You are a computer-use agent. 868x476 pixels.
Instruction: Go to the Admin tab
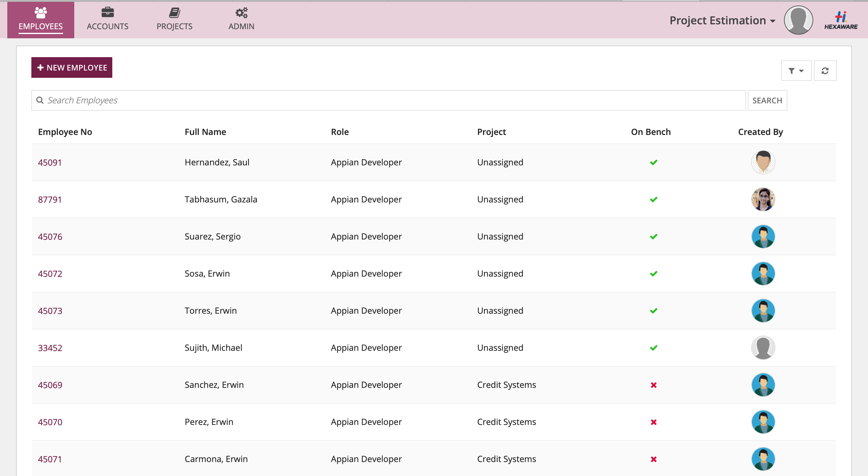[241, 19]
